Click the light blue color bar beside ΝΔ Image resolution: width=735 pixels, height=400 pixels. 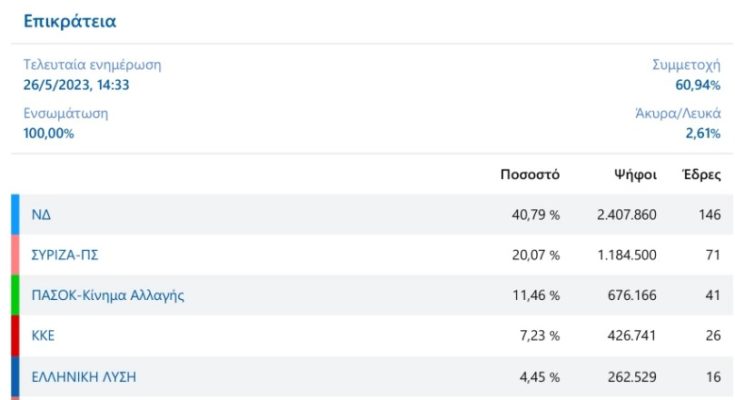tap(15, 214)
